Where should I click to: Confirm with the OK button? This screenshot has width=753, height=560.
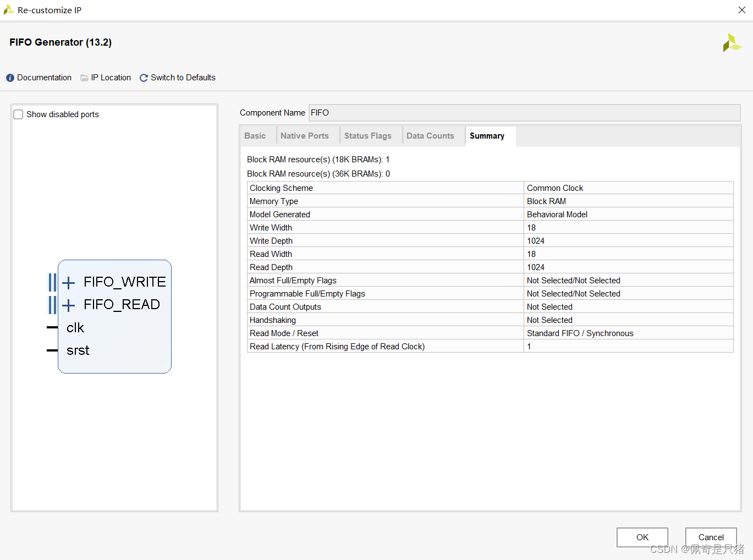coord(642,537)
